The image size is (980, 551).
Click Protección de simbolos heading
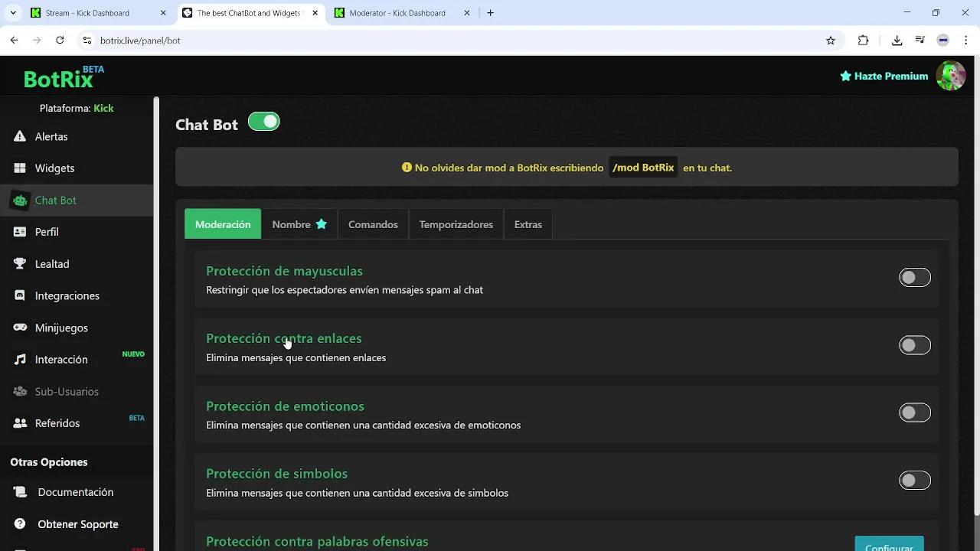click(276, 474)
